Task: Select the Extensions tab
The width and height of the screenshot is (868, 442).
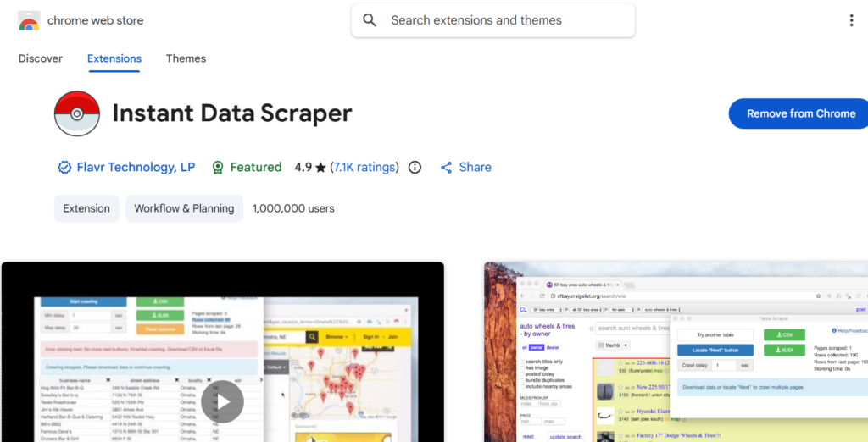Action: [114, 58]
